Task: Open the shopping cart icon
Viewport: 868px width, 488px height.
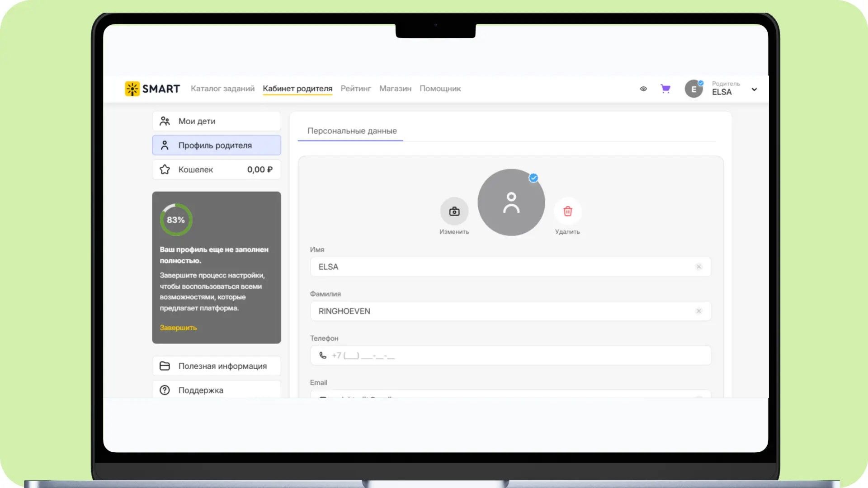Action: [665, 89]
